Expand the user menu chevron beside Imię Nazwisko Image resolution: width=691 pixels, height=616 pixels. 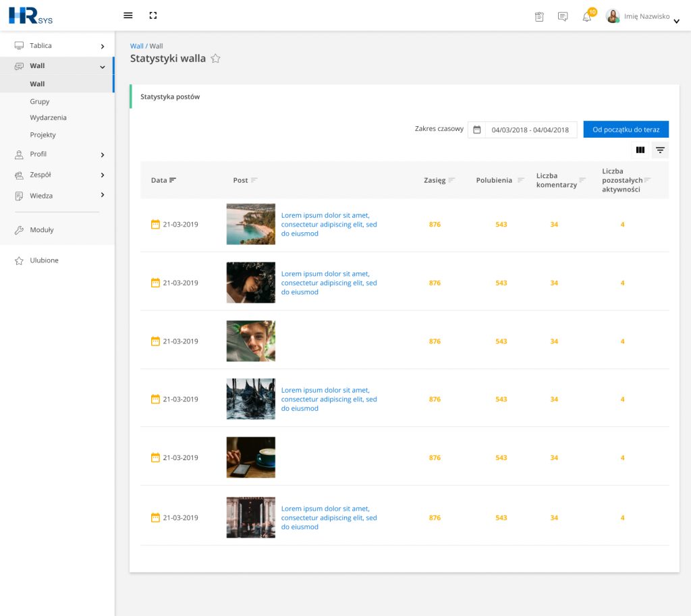(676, 21)
